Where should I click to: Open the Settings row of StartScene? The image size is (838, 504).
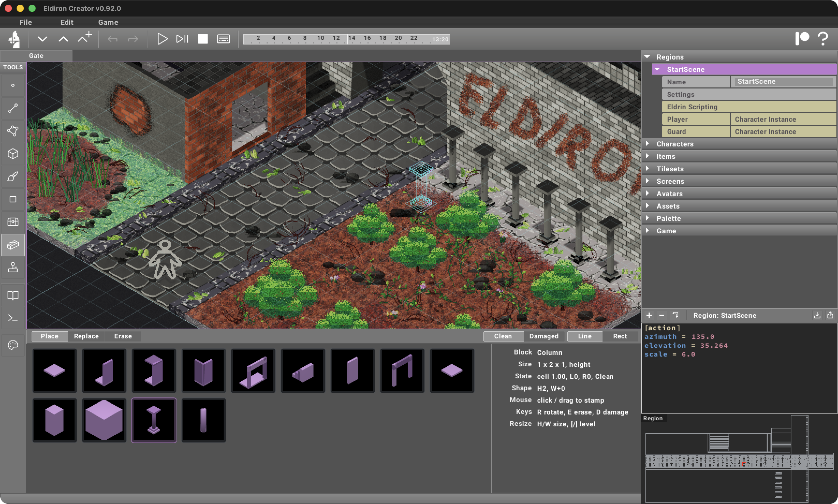pyautogui.click(x=749, y=94)
